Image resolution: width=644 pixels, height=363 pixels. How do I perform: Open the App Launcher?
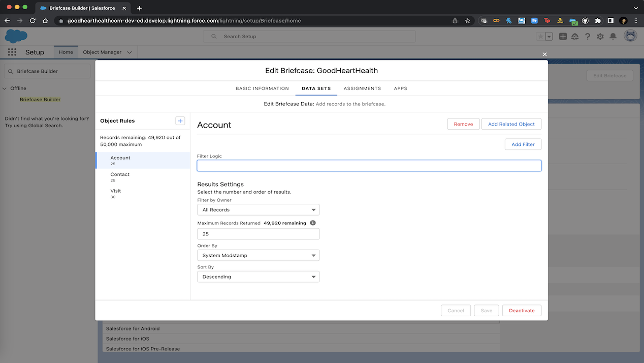[12, 52]
